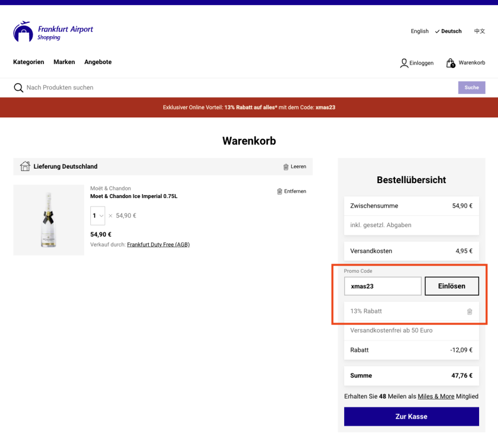Click the Versandkostenfrei ab 50 Euro text
This screenshot has height=448, width=498.
pos(391,330)
